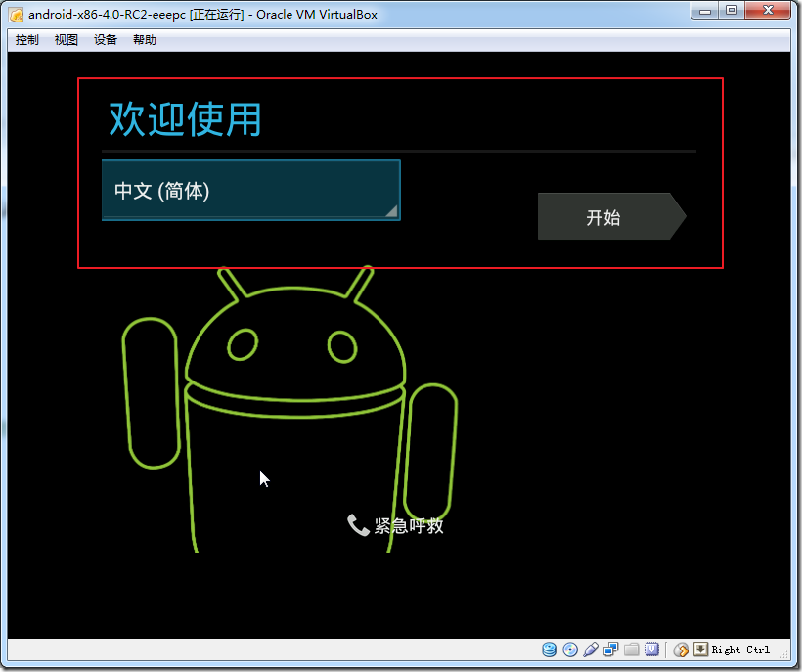Click the VirtualBox title bar app icon
Viewport: 802px width, 672px height.
tap(16, 15)
